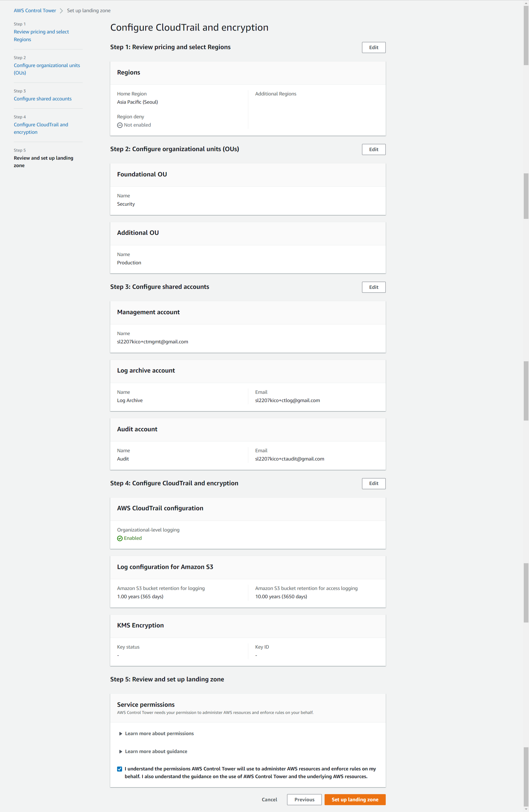Click the breadcrumb chevron separator
The height and width of the screenshot is (812, 529).
click(61, 10)
